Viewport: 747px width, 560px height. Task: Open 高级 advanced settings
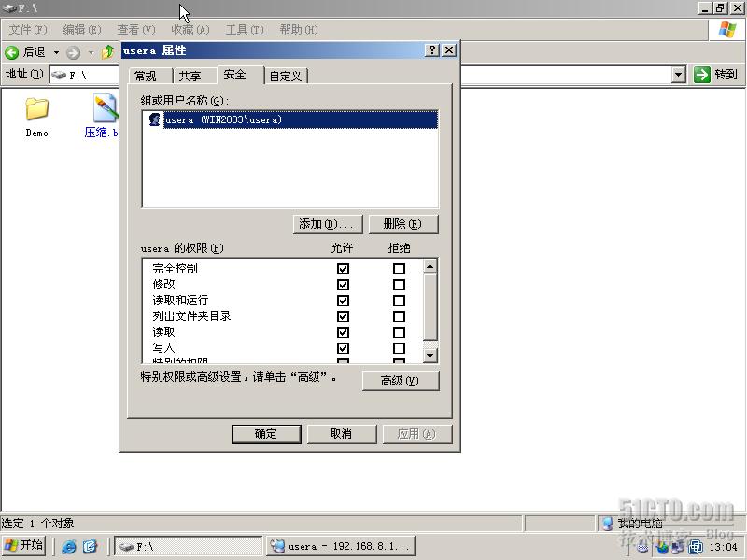point(401,381)
